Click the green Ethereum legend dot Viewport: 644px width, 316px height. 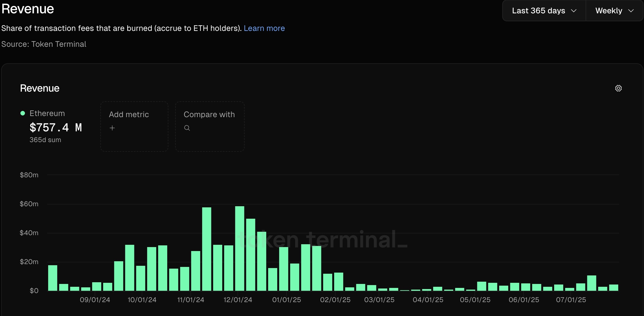(x=23, y=113)
